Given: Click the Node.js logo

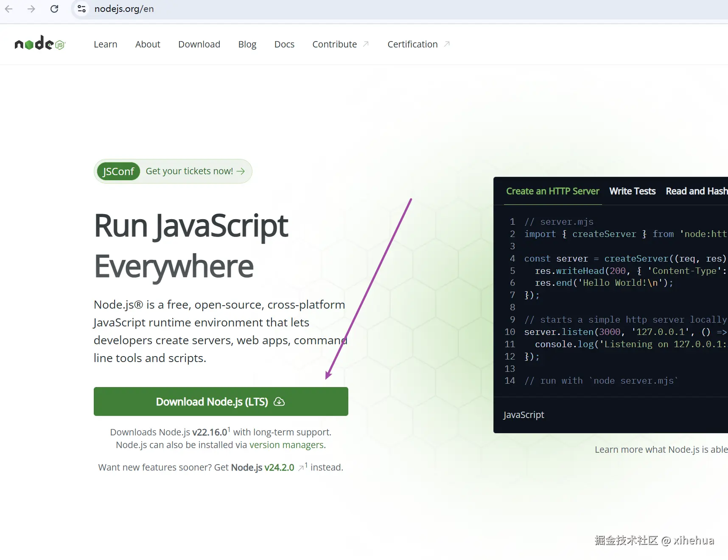Looking at the screenshot, I should pyautogui.click(x=40, y=43).
